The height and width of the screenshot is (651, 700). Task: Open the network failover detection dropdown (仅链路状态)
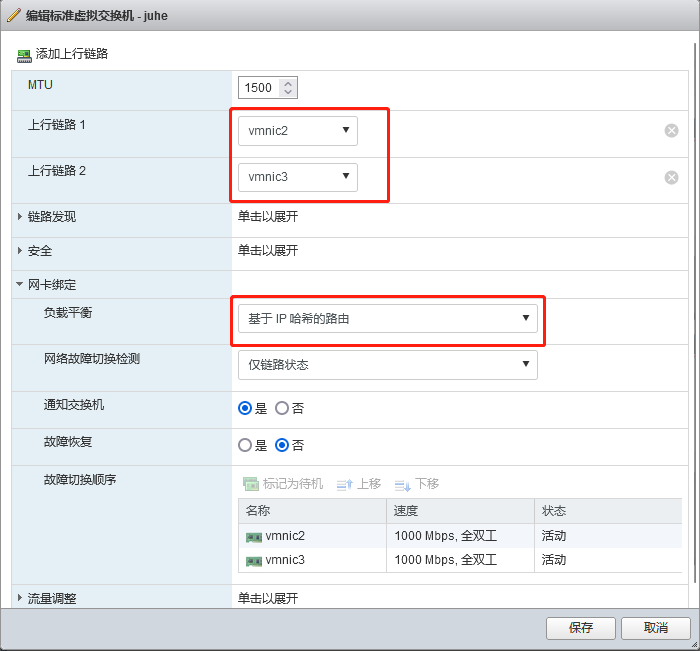[388, 365]
